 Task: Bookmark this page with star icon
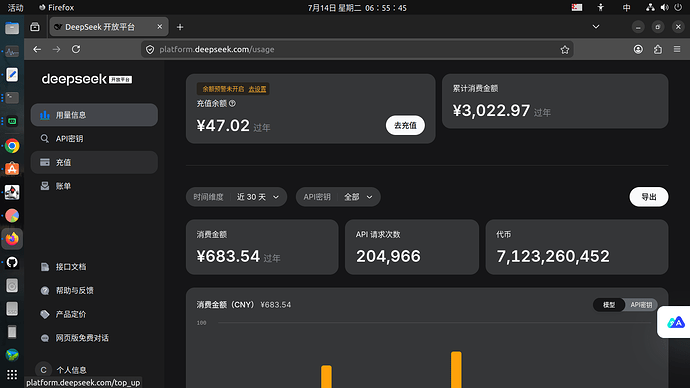point(565,50)
